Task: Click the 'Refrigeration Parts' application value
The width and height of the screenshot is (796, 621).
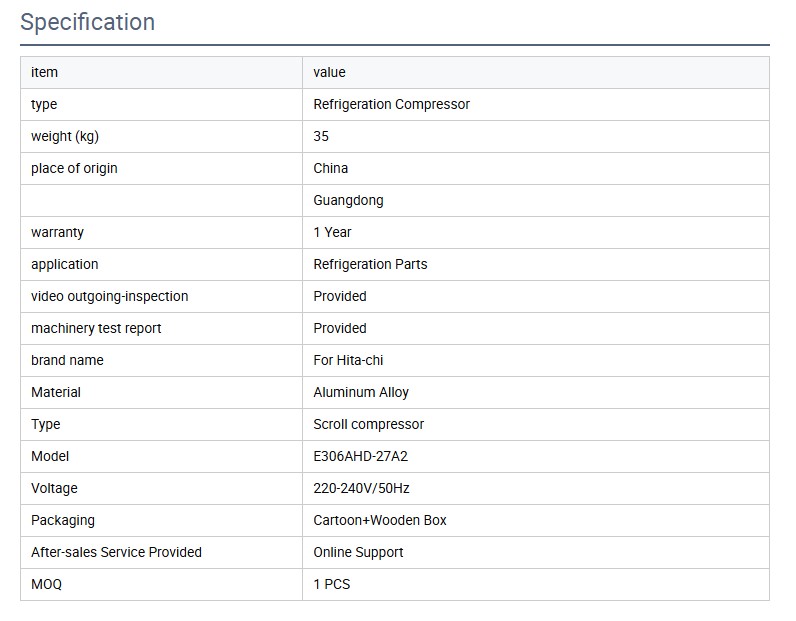Action: (370, 264)
